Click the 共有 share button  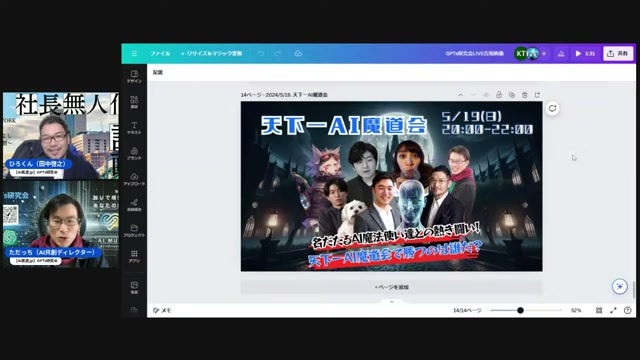click(618, 53)
